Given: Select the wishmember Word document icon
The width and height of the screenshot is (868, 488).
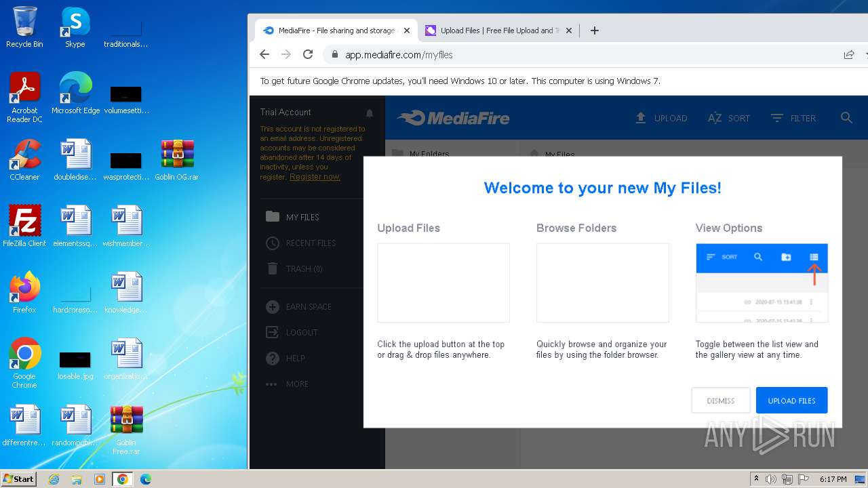Looking at the screenshot, I should pyautogui.click(x=126, y=226).
